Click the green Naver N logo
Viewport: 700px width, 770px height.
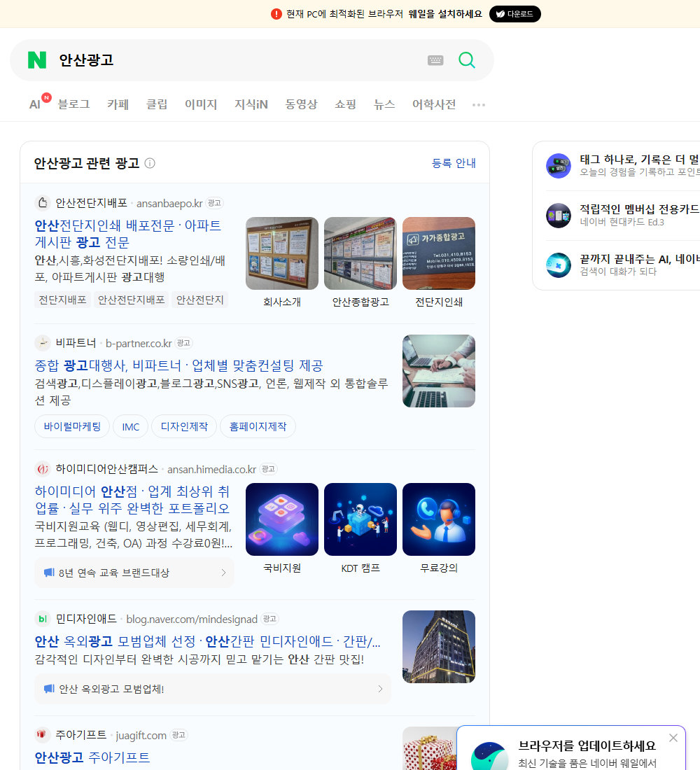[x=37, y=60]
